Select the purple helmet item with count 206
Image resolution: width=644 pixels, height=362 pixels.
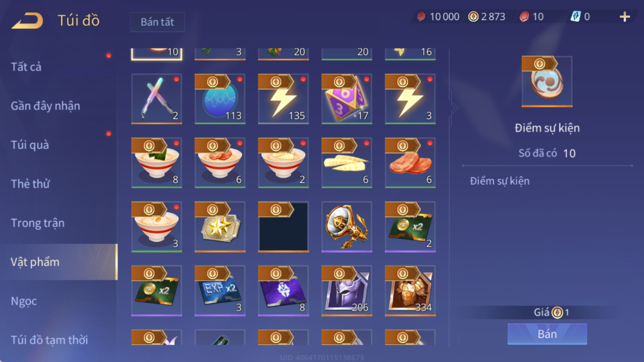tap(347, 291)
